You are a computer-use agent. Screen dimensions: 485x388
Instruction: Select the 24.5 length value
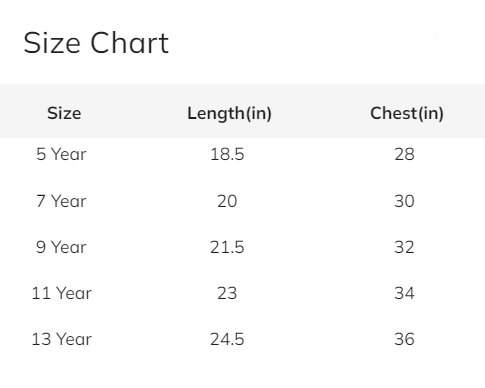click(227, 339)
